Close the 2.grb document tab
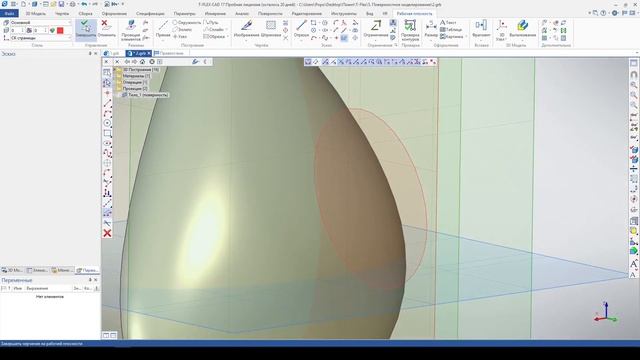Viewport: 640px width, 360px height. click(x=149, y=53)
